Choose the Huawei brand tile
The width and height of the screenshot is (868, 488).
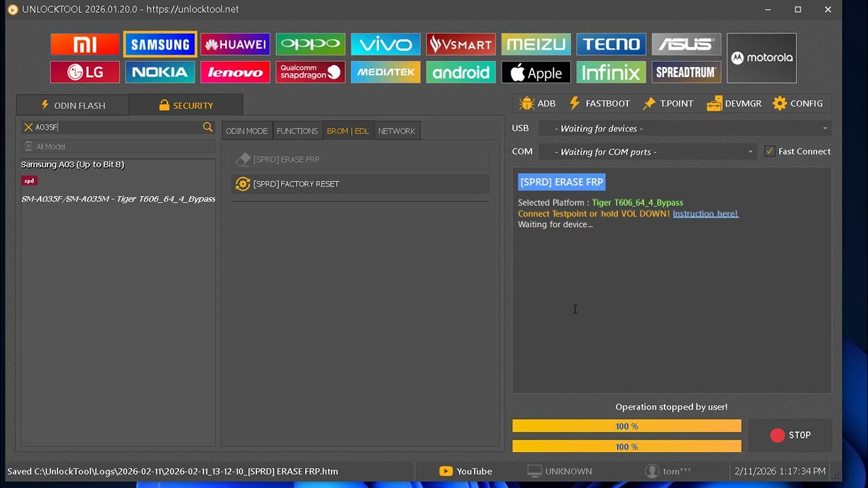(x=235, y=44)
